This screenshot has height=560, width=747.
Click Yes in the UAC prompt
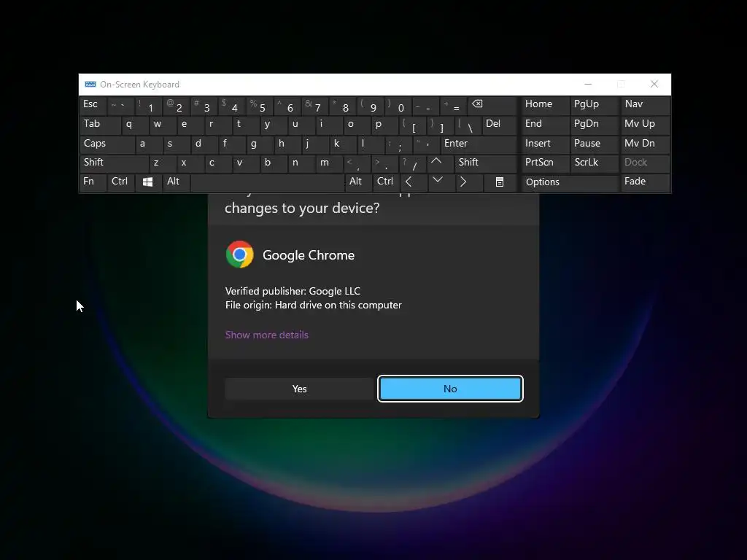(299, 389)
